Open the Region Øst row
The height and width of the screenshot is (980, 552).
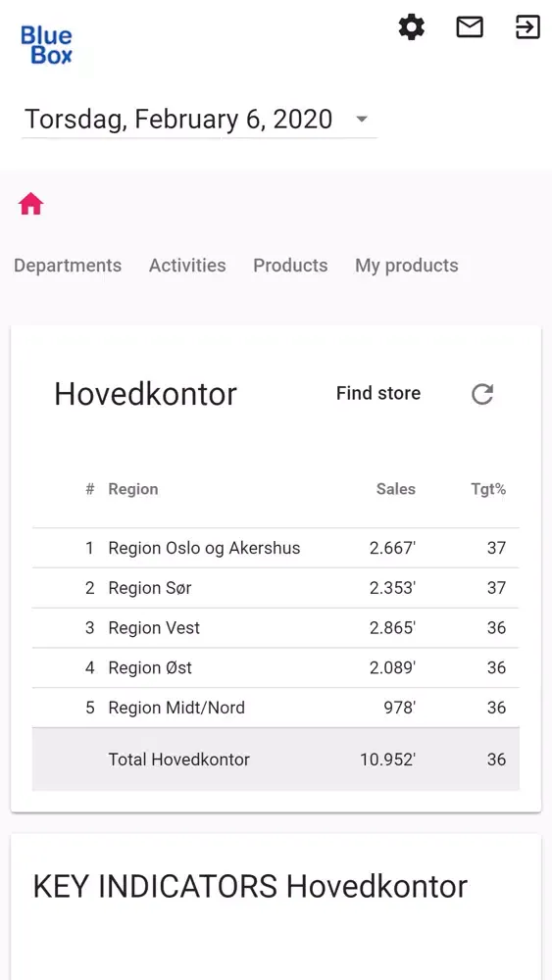click(276, 668)
